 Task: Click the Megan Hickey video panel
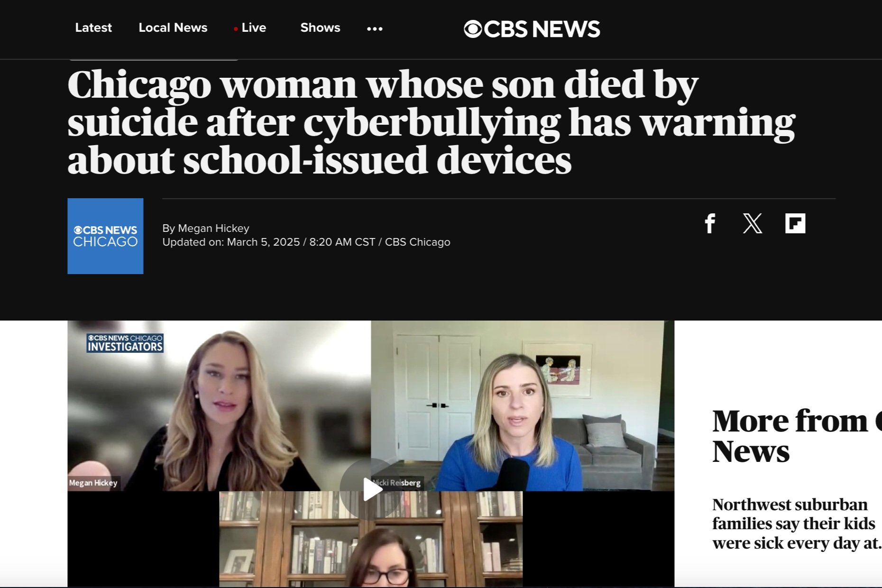tap(219, 406)
